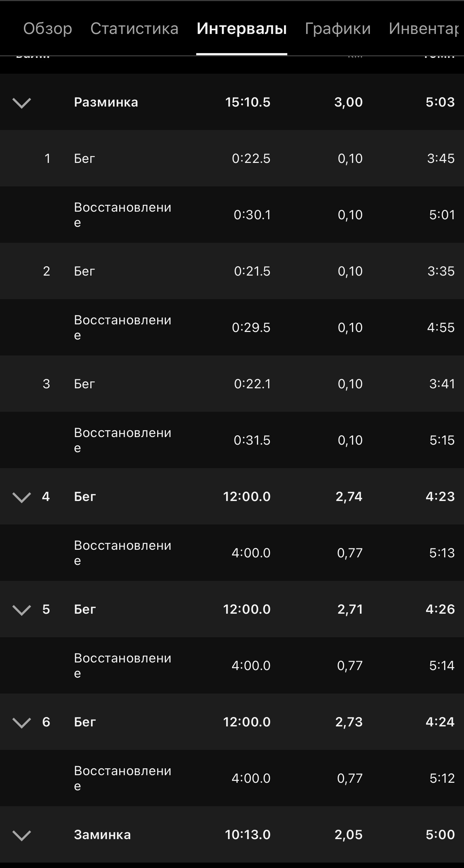Screen dimensions: 464x868
Task: Expand interval 4 Бег chevron
Action: tap(22, 497)
